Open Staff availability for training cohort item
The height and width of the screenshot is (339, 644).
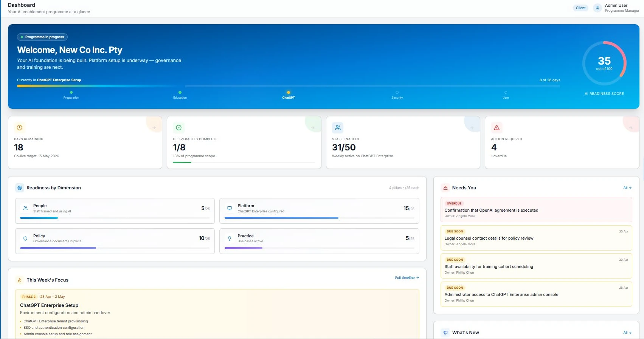[536, 266]
